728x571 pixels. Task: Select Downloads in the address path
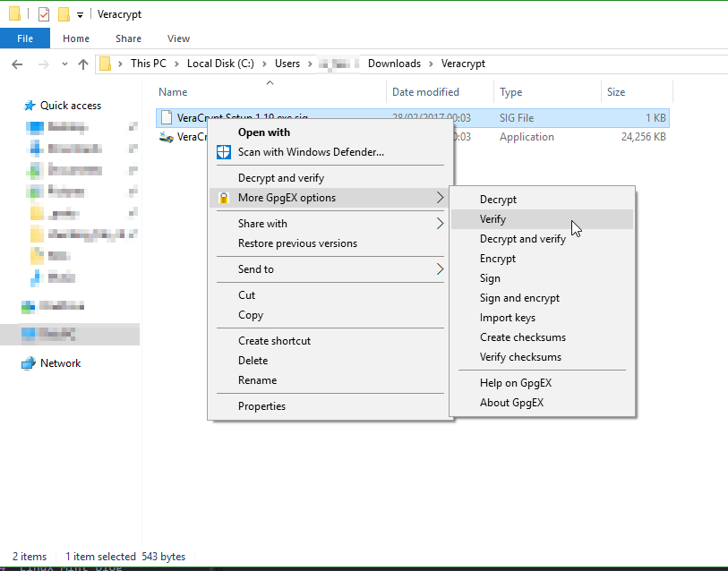pyautogui.click(x=394, y=64)
